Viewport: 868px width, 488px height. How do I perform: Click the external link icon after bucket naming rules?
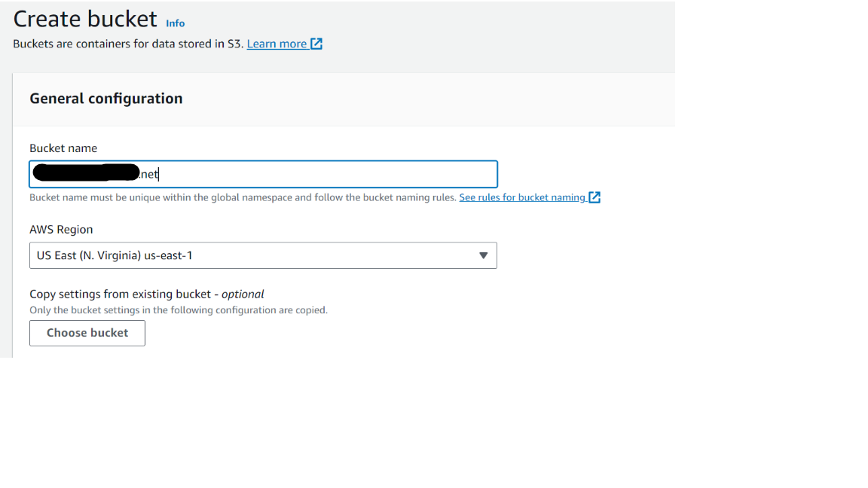coord(594,197)
